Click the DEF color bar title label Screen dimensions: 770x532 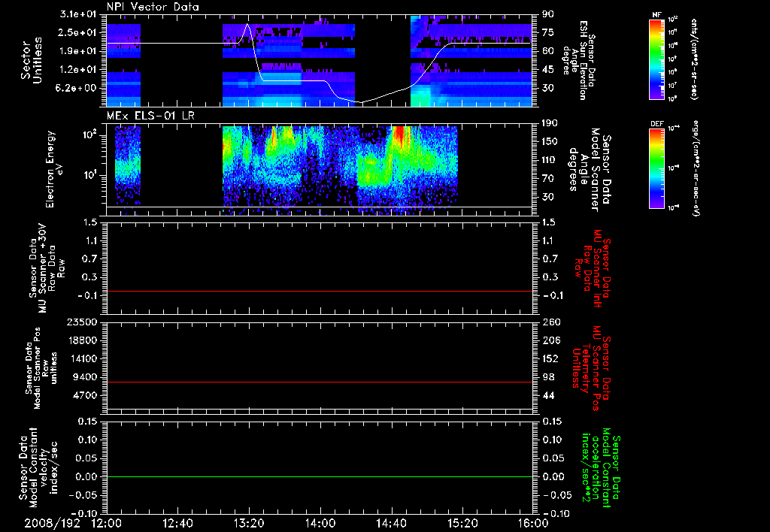coord(657,125)
